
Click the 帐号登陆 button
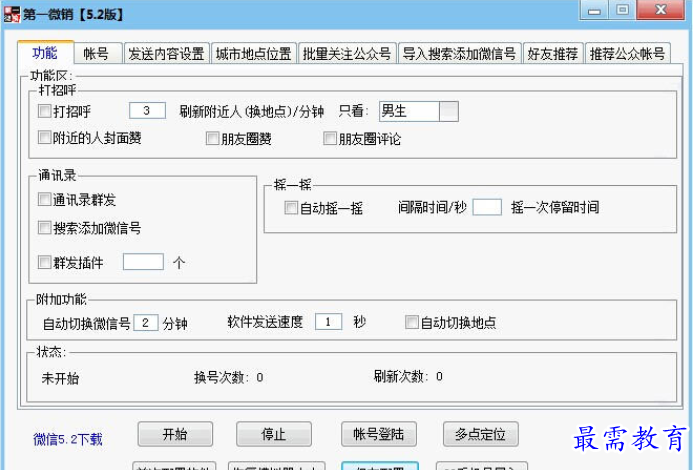(379, 434)
